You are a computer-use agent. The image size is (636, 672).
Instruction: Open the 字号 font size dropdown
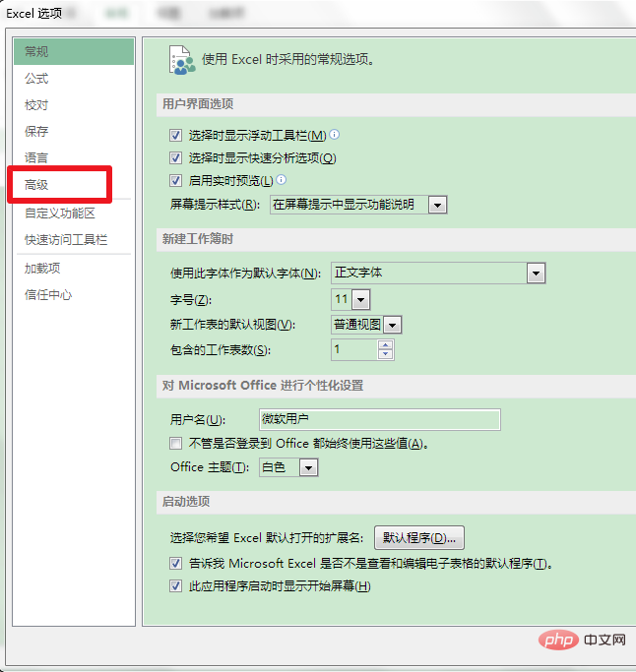(360, 299)
